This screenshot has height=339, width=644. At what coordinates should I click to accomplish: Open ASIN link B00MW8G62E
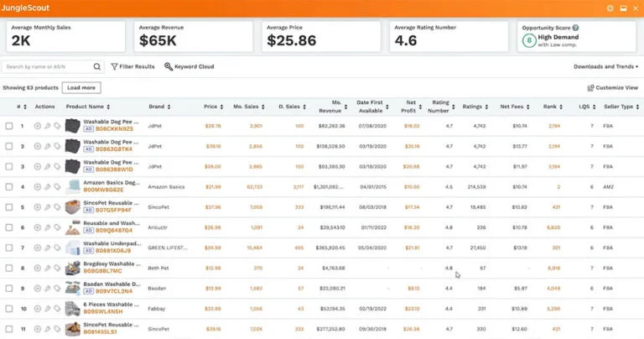[103, 190]
